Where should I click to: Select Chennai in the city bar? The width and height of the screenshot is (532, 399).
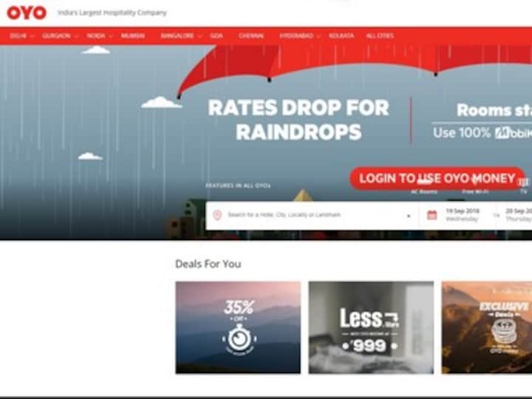coord(251,36)
